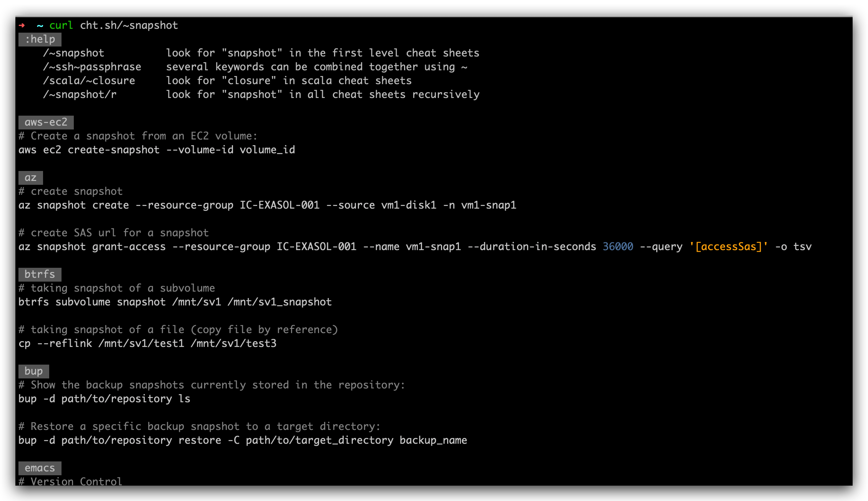This screenshot has height=501, width=868.
Task: Click the '-o tsv' option
Action: coord(793,247)
